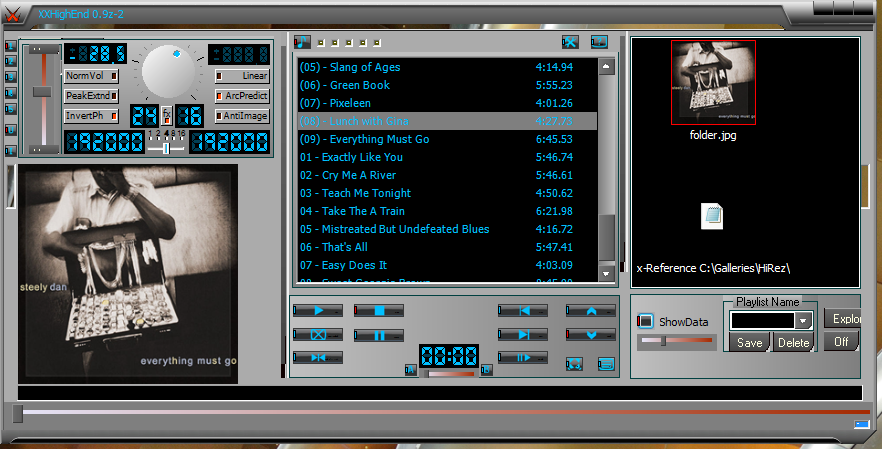Toggle the PeakExtnd option
Image resolution: width=882 pixels, height=449 pixels.
point(91,96)
